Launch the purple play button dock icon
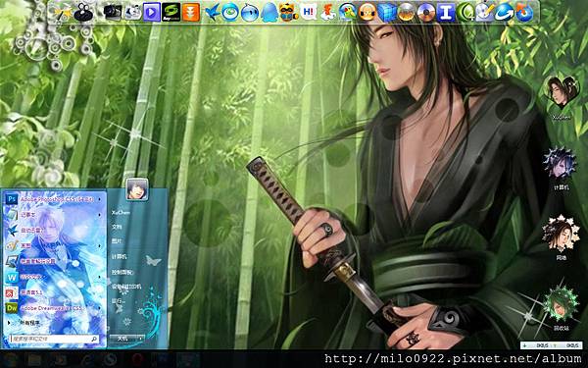Image resolution: width=588 pixels, height=368 pixels. (x=152, y=13)
